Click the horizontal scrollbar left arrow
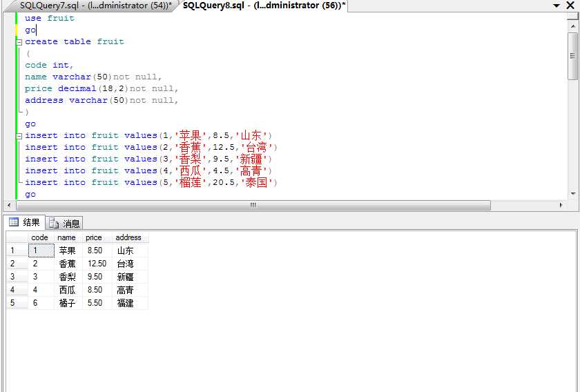The width and height of the screenshot is (580, 392). tap(9, 205)
